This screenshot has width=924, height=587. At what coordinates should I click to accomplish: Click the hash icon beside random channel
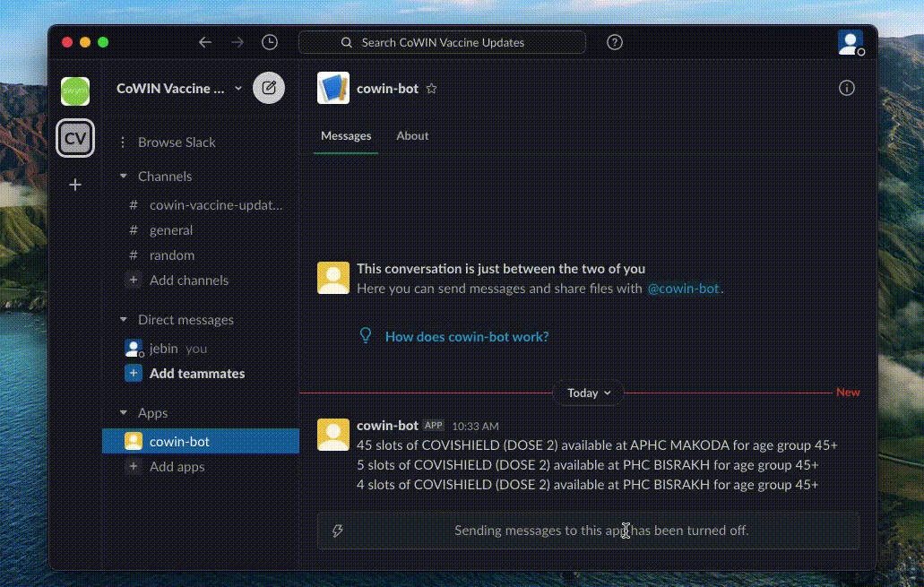point(134,255)
